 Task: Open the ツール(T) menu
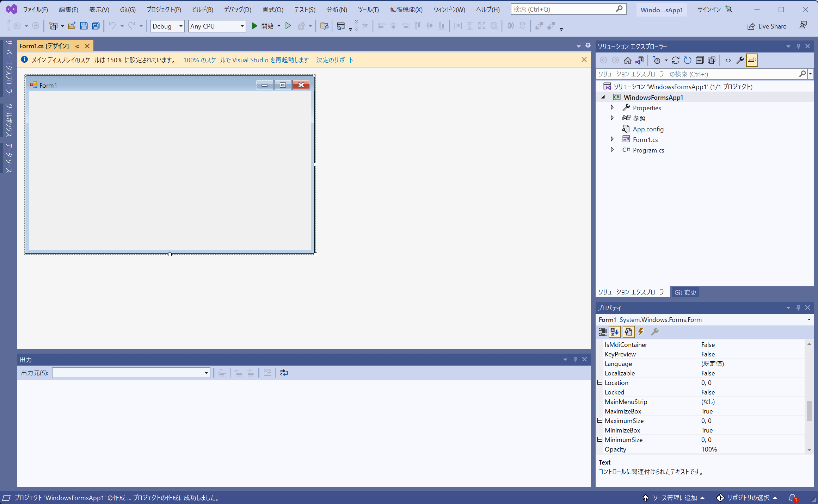point(368,10)
